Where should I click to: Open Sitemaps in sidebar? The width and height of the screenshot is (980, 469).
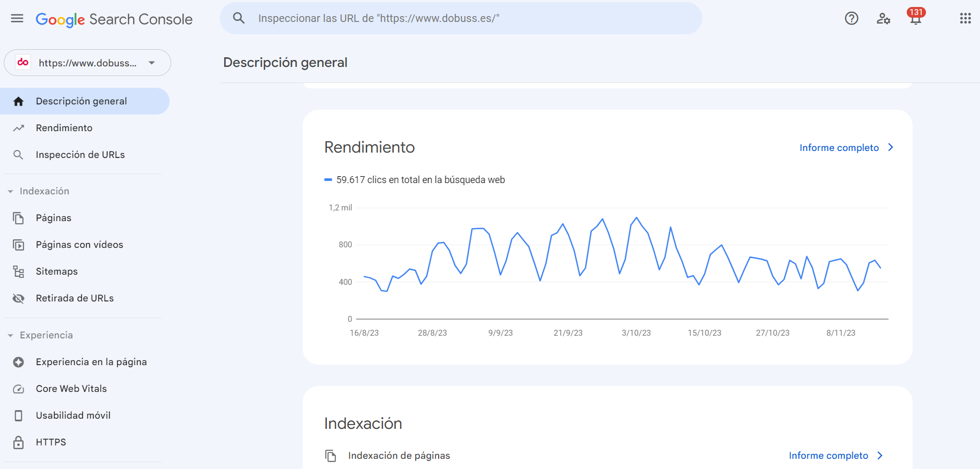click(x=85, y=271)
